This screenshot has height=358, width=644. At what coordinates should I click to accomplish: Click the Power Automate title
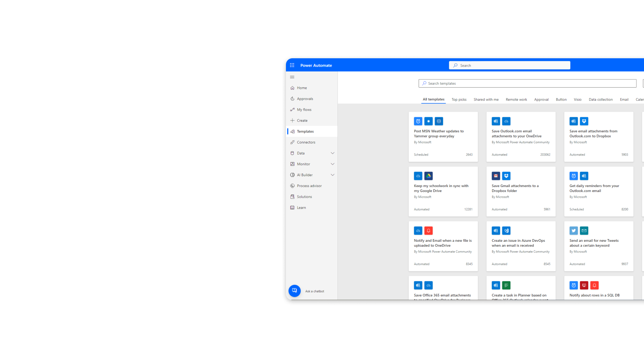click(316, 65)
